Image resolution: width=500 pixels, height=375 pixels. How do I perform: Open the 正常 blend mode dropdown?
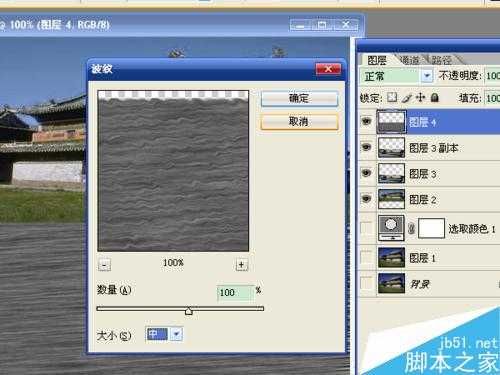click(x=427, y=76)
